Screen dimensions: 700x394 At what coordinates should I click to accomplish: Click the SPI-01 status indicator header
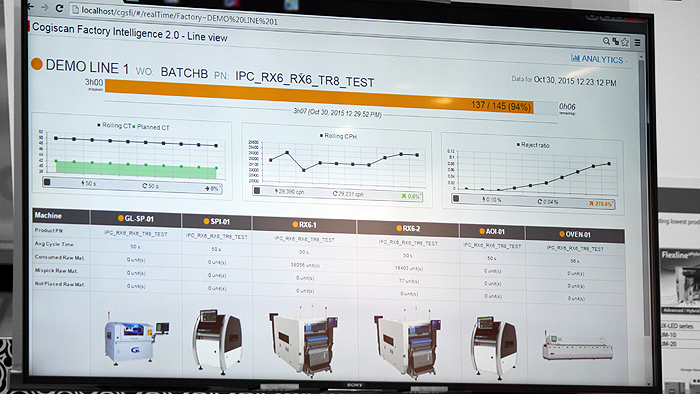pos(217,221)
